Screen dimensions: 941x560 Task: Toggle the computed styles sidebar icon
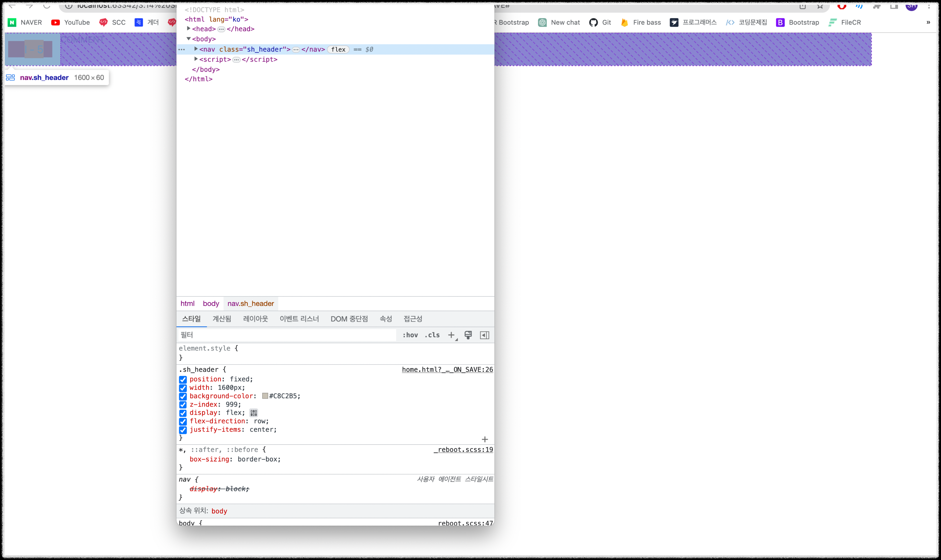[485, 335]
